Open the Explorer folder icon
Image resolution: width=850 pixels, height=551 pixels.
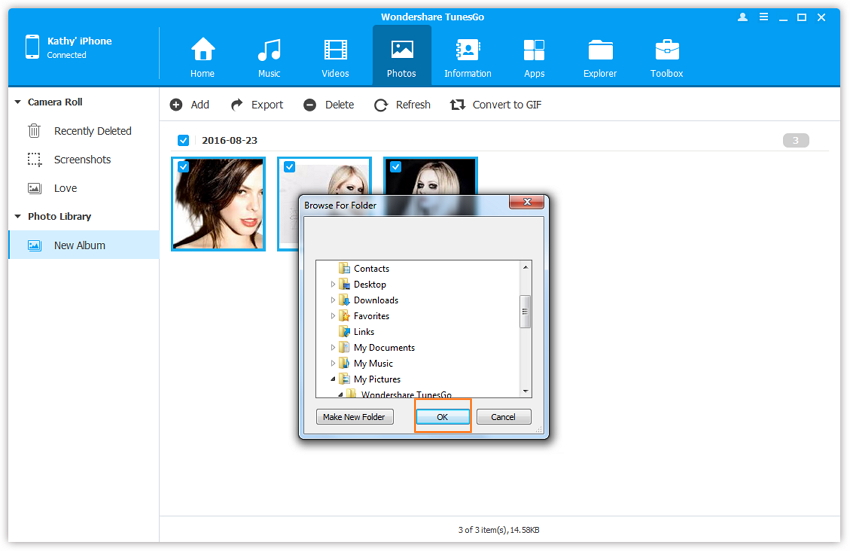[601, 50]
